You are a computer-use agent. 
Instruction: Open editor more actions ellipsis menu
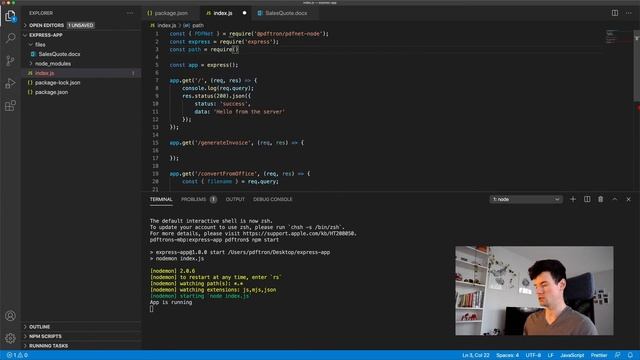click(629, 13)
